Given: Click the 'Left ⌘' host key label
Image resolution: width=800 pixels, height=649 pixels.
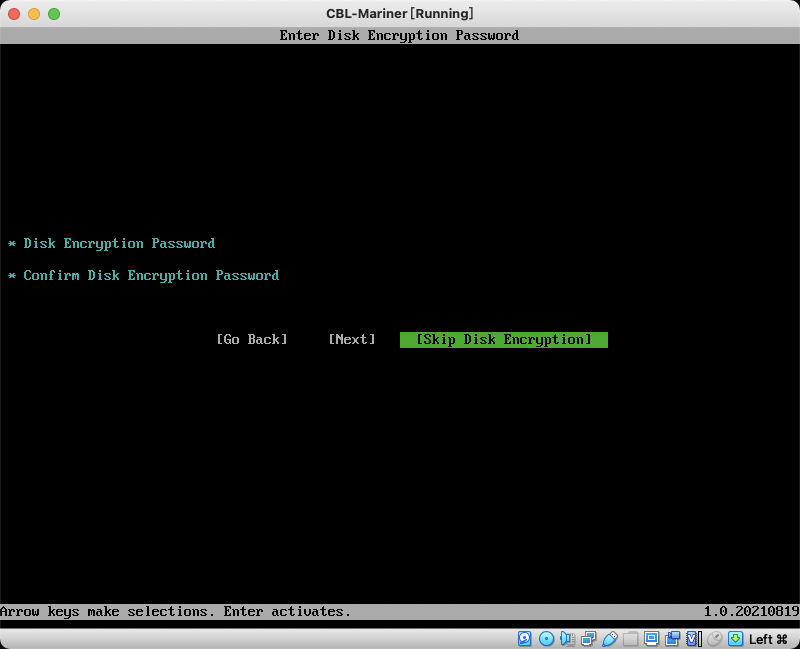Looking at the screenshot, I should 768,639.
